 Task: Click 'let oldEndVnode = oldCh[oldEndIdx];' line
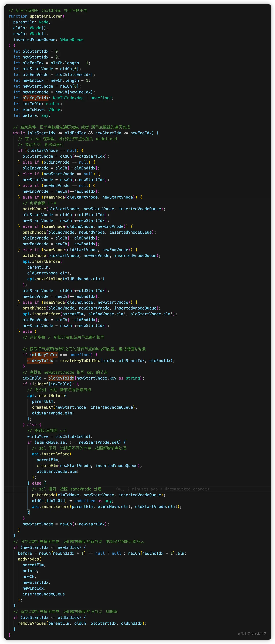coord(54,75)
